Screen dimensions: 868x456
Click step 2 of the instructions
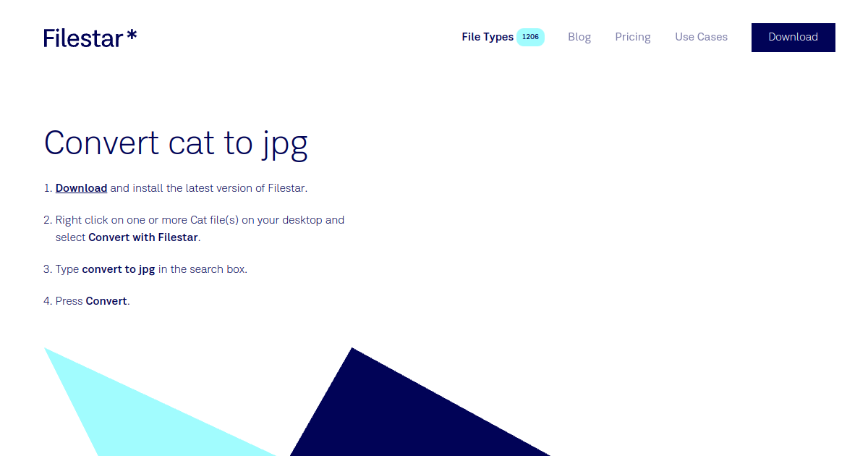200,219
